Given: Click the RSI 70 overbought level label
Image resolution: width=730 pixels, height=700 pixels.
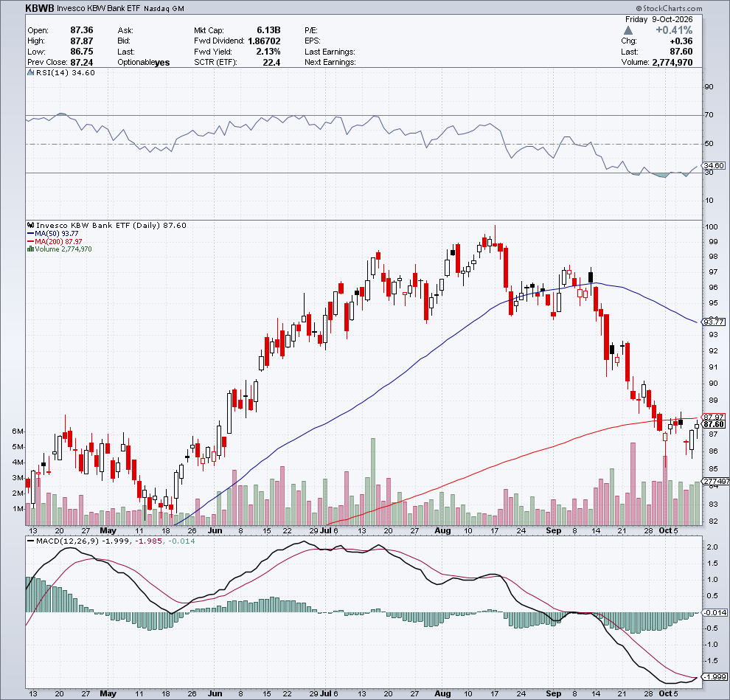Looking at the screenshot, I should pos(709,114).
